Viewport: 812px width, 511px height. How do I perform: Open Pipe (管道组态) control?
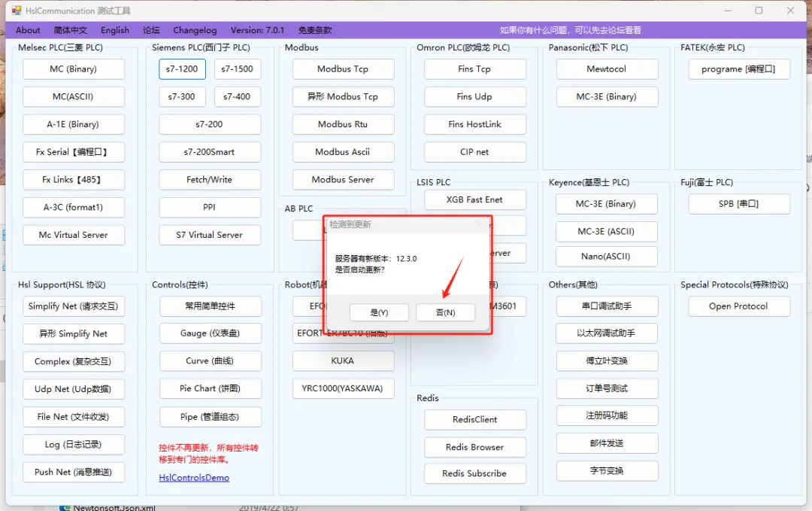point(211,417)
